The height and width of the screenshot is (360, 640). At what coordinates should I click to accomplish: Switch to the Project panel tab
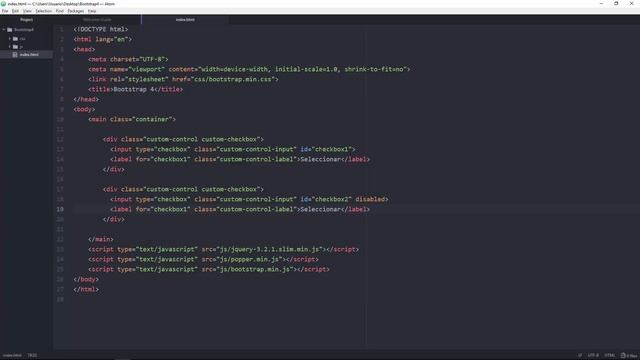(x=26, y=20)
